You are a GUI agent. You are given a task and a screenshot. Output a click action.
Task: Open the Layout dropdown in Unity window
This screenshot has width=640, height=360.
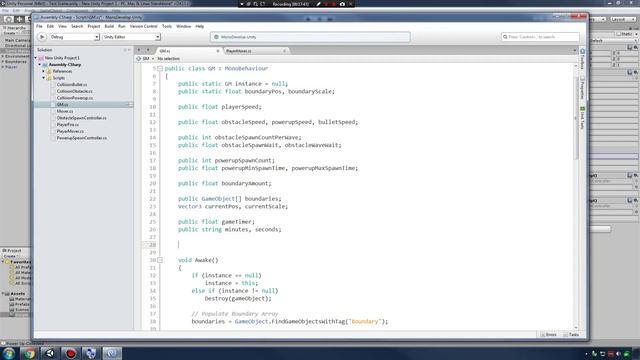(x=622, y=19)
